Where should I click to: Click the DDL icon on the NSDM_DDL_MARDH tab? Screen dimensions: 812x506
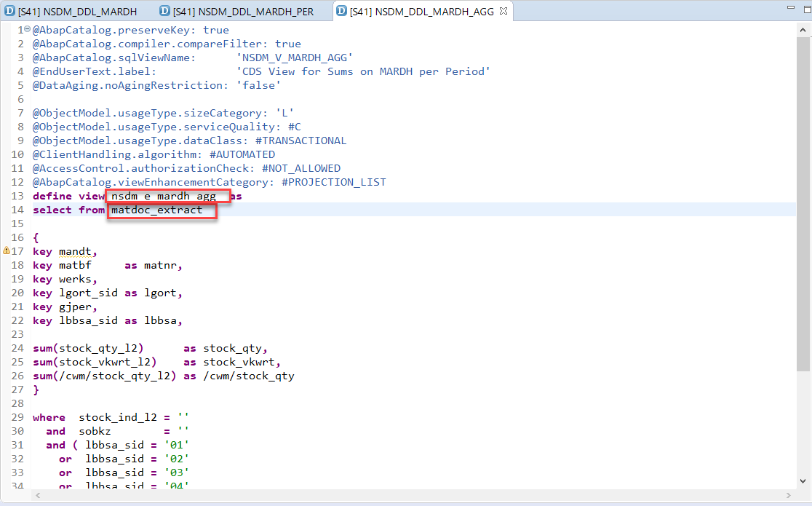pyautogui.click(x=9, y=11)
